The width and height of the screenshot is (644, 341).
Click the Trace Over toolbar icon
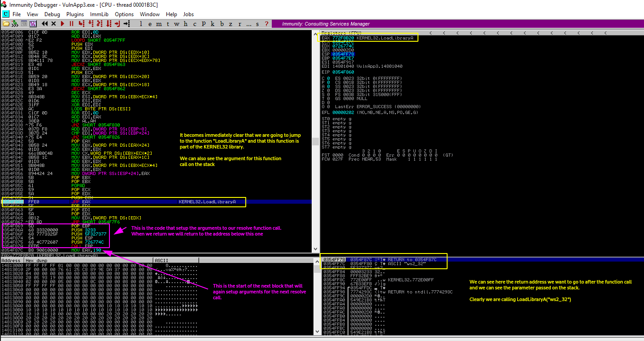click(x=108, y=23)
